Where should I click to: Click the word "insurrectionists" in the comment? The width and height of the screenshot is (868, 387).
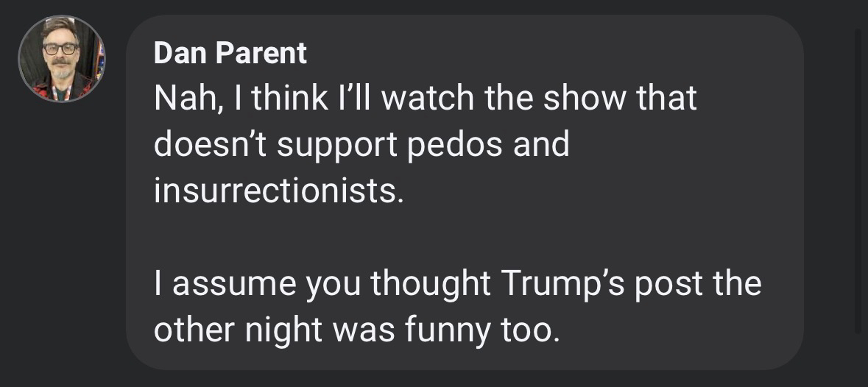pyautogui.click(x=278, y=191)
